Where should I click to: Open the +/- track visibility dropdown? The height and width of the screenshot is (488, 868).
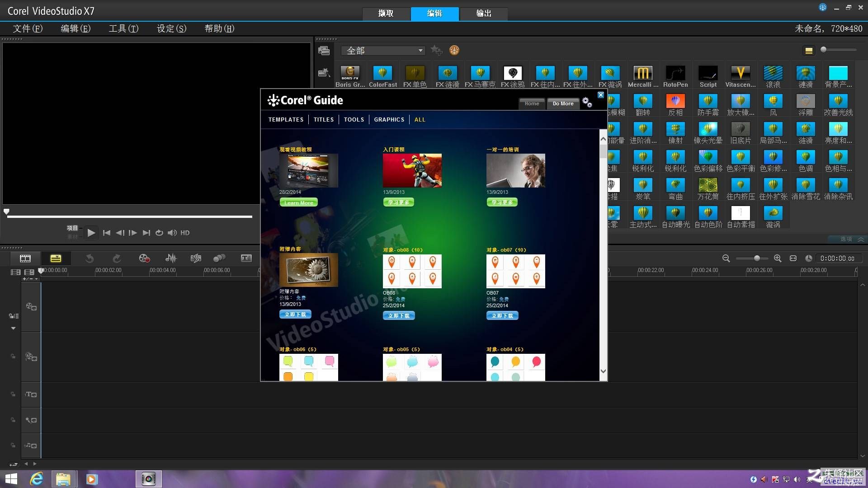31,279
